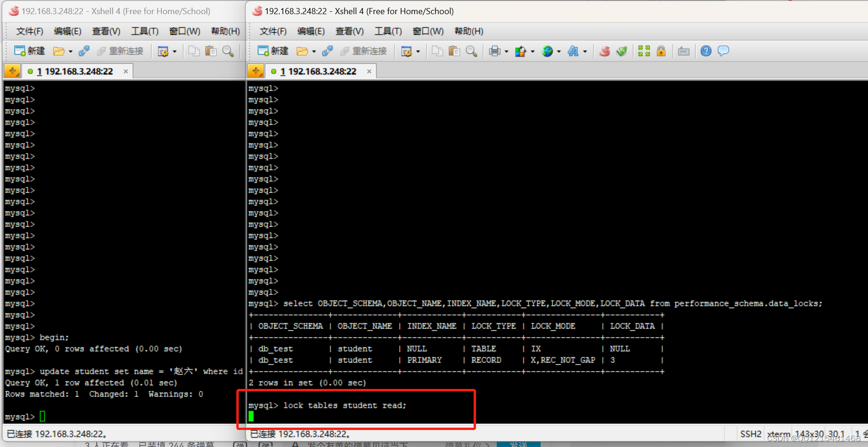The image size is (868, 447).
Task: Click X,REC_NOT_GAP cell in lock table
Action: (x=563, y=360)
